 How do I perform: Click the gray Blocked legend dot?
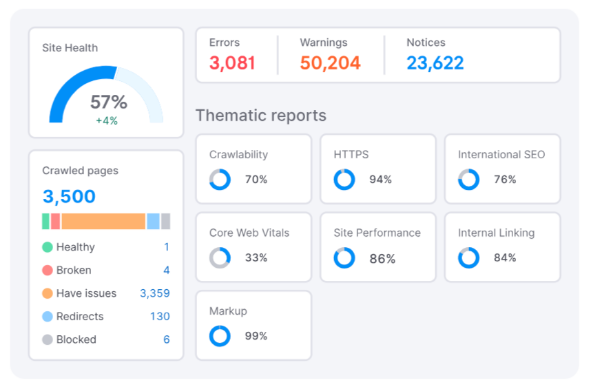point(47,340)
